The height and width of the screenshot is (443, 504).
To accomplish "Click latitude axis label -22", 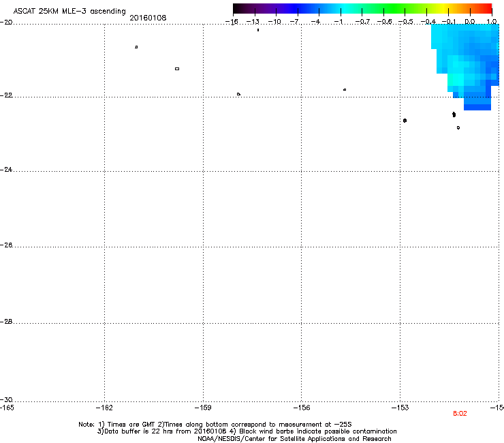I will click(x=6, y=95).
